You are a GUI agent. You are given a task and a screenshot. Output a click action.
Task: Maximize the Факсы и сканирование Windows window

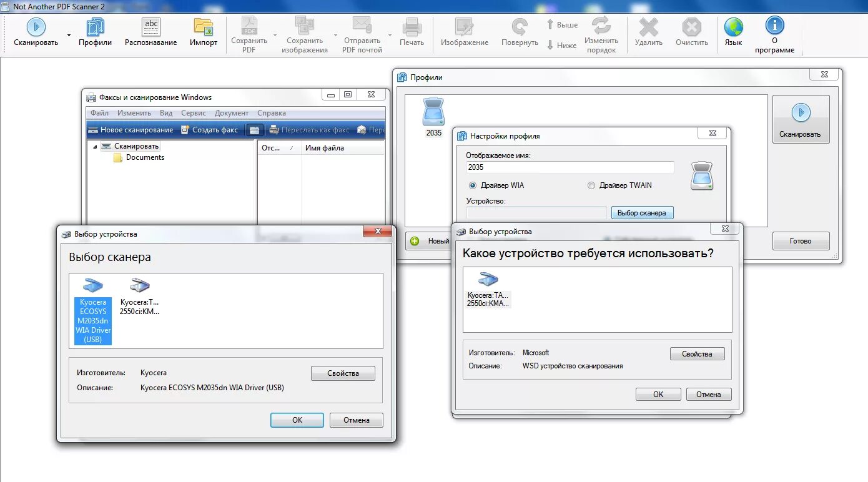click(348, 94)
